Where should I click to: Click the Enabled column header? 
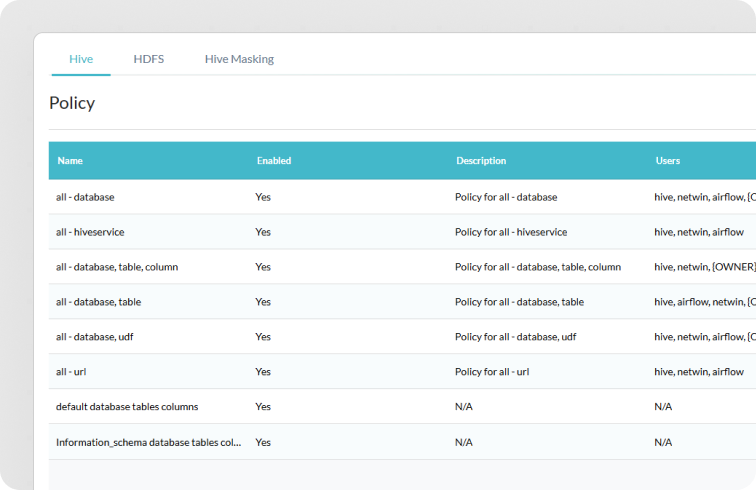[274, 161]
